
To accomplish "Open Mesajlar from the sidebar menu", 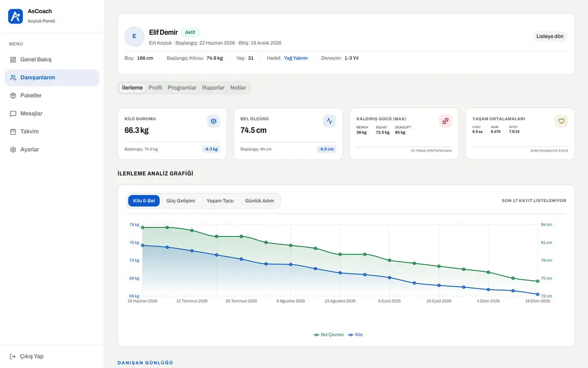I will tap(52, 113).
